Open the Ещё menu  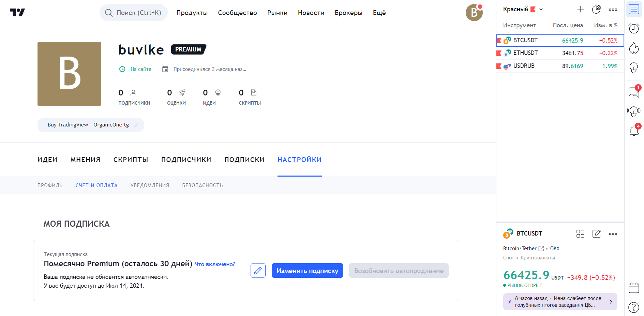pyautogui.click(x=379, y=13)
